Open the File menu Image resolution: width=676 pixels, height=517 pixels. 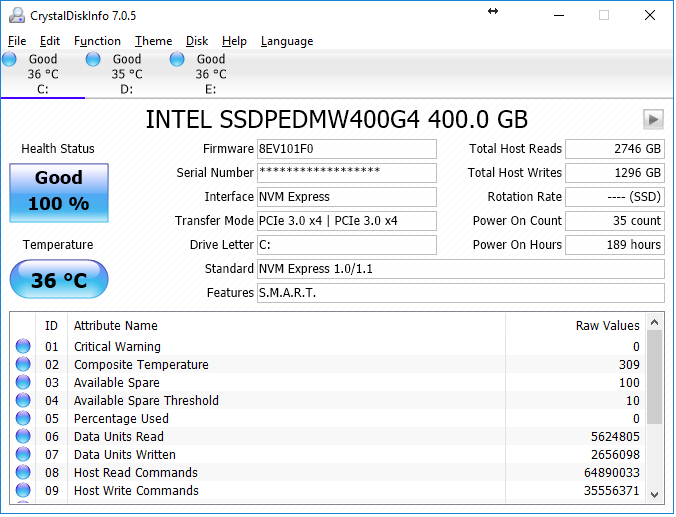click(17, 41)
